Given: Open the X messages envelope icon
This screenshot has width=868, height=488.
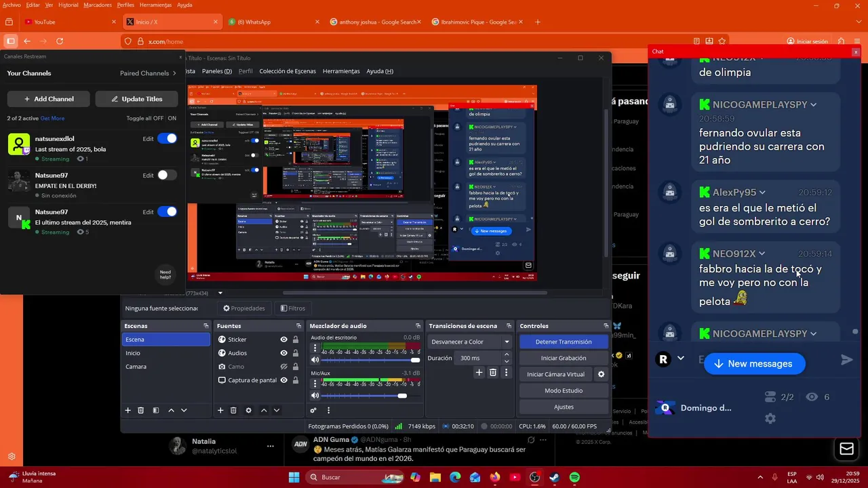Looking at the screenshot, I should click(x=847, y=449).
